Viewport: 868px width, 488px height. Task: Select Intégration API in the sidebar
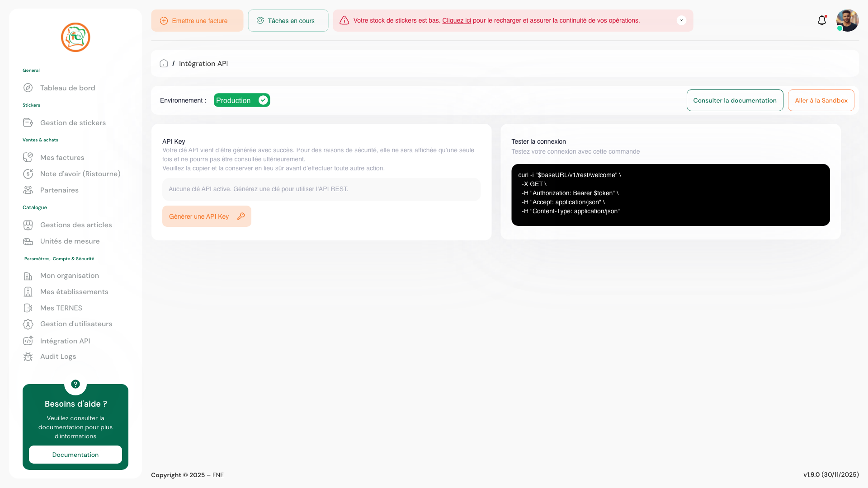pos(65,341)
